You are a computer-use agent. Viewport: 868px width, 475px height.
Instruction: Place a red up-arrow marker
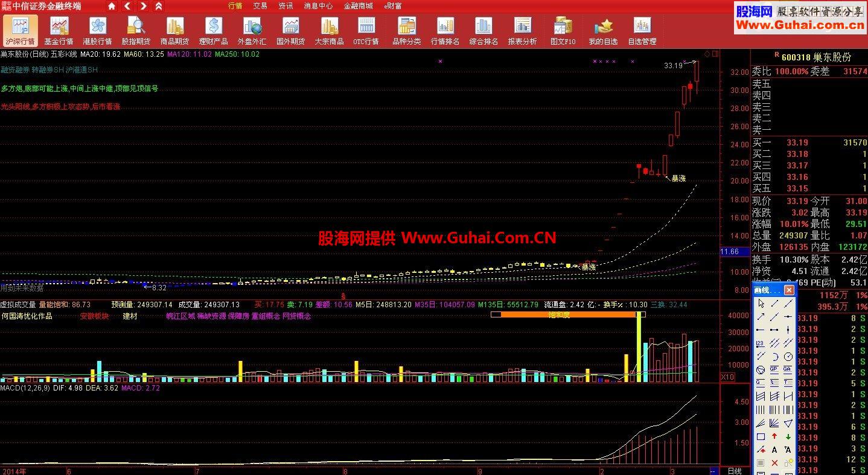774,436
